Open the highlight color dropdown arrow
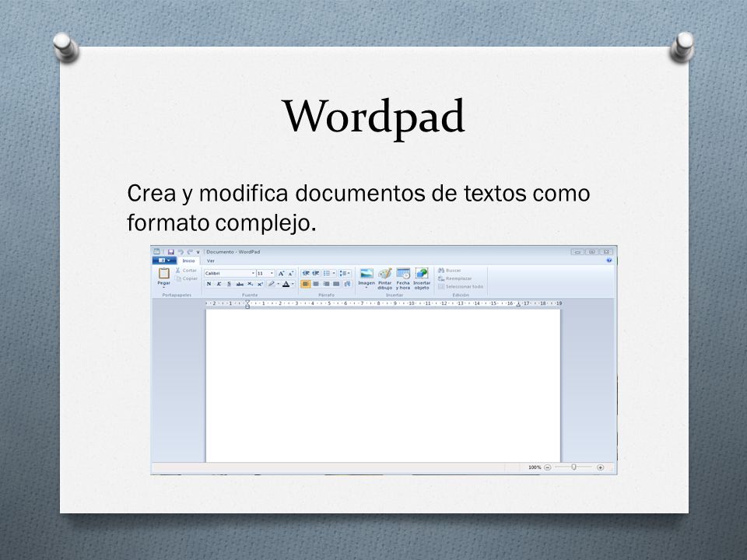Screen dimensions: 747x560 click(279, 284)
